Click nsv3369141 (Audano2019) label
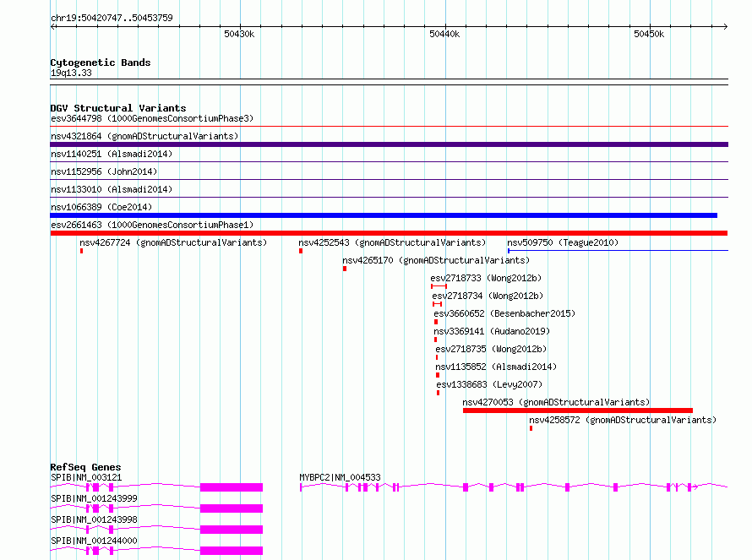Image resolution: width=752 pixels, height=560 pixels. (x=492, y=331)
